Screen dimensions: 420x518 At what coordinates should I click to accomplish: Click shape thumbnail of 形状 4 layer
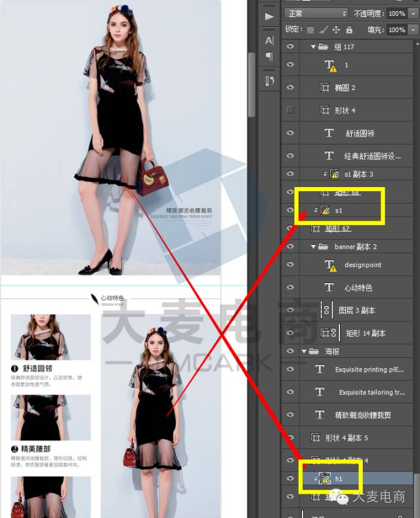[325, 110]
